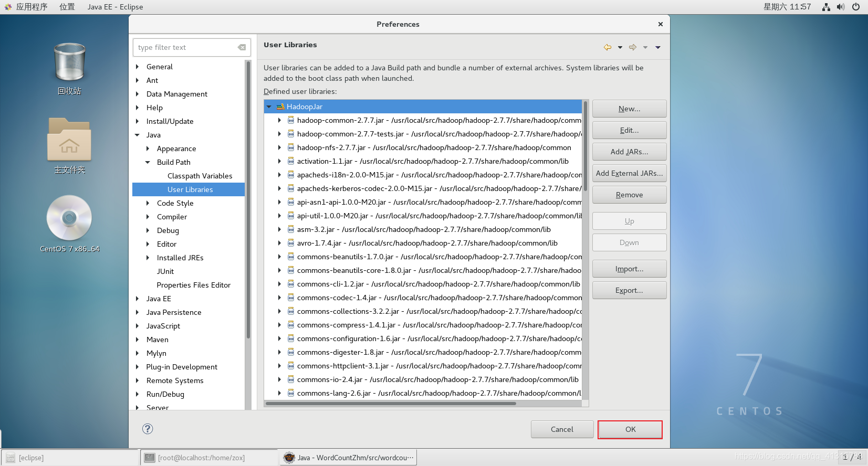Click the horizontal scrollbar of library list
Viewport: 868px width, 466px height.
tap(391, 404)
